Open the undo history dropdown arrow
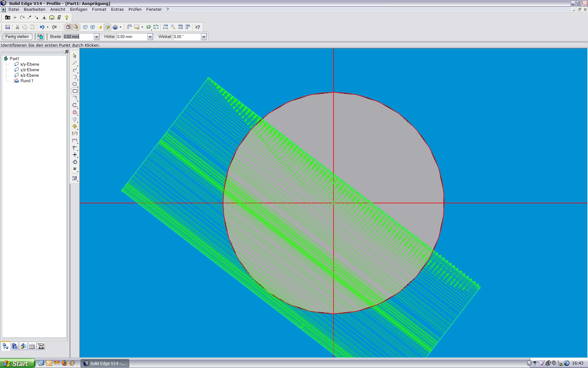This screenshot has height=368, width=588. [47, 27]
